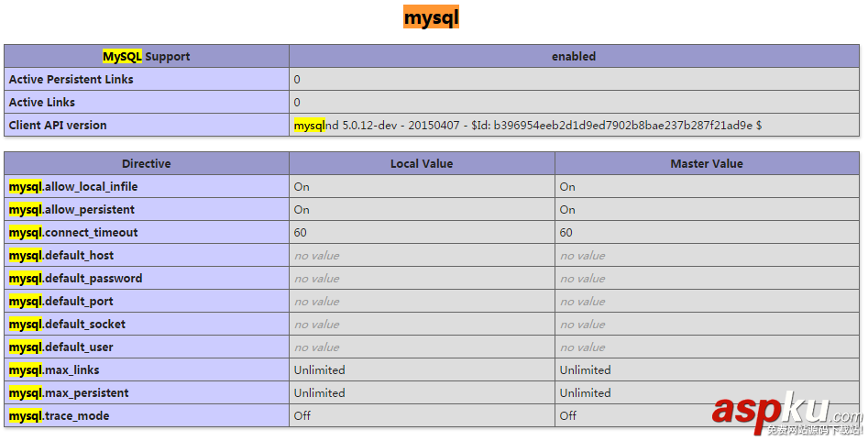Click the mysqlnd 5.0.12-dev version string
This screenshot has height=441, width=868.
tap(528, 126)
